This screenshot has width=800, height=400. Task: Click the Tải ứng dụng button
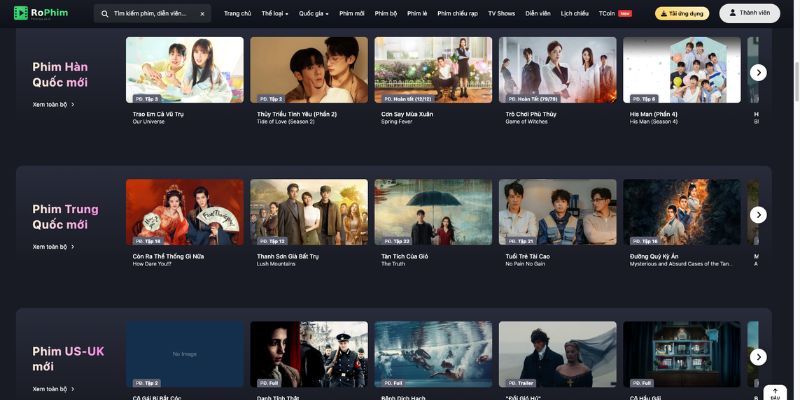click(x=680, y=14)
